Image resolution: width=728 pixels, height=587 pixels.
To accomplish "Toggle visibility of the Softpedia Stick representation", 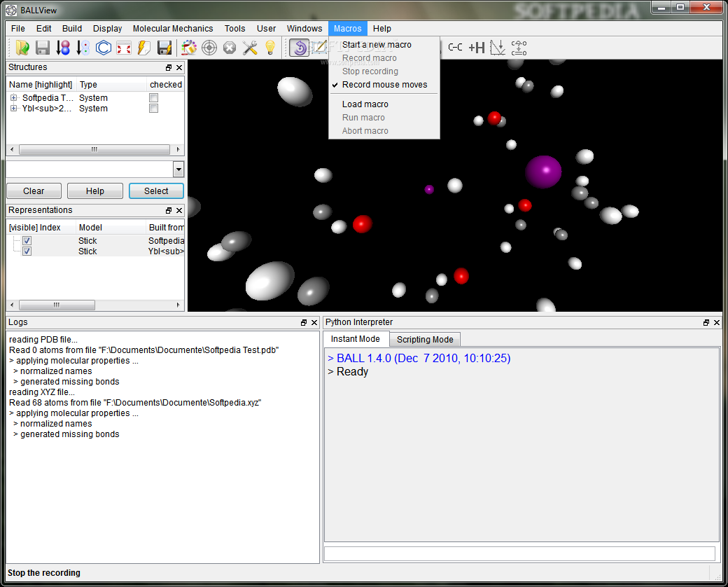I will click(27, 241).
